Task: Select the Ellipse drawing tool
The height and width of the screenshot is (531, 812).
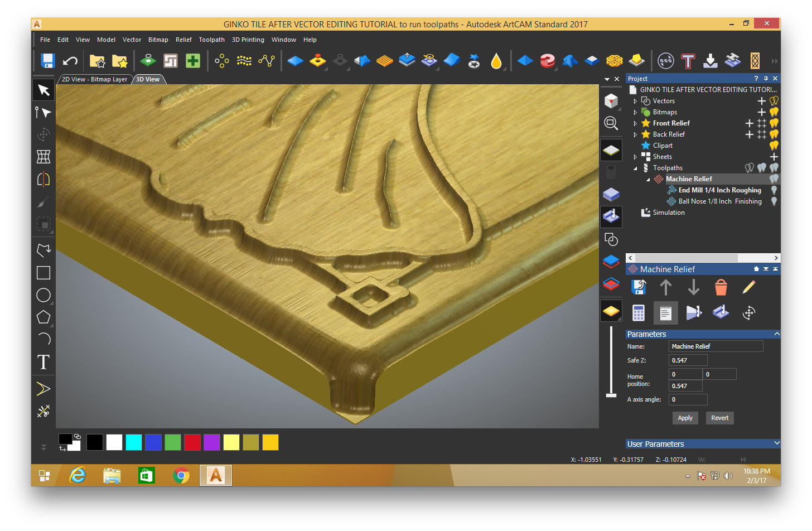Action: coord(43,295)
